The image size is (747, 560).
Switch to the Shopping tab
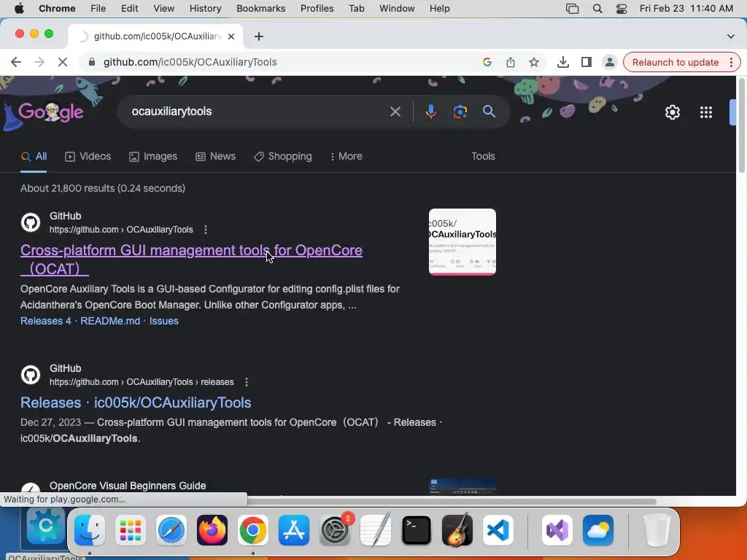[283, 157]
